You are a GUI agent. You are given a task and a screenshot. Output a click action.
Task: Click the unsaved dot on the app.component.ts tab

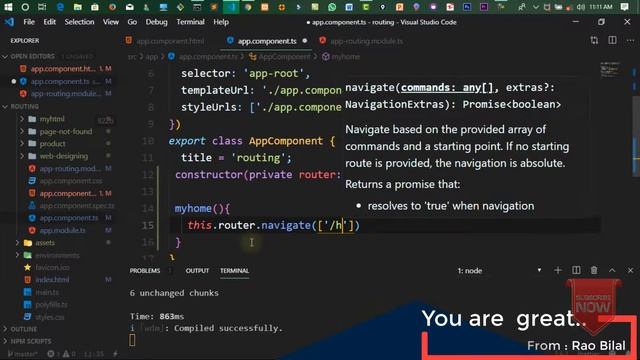tap(305, 41)
